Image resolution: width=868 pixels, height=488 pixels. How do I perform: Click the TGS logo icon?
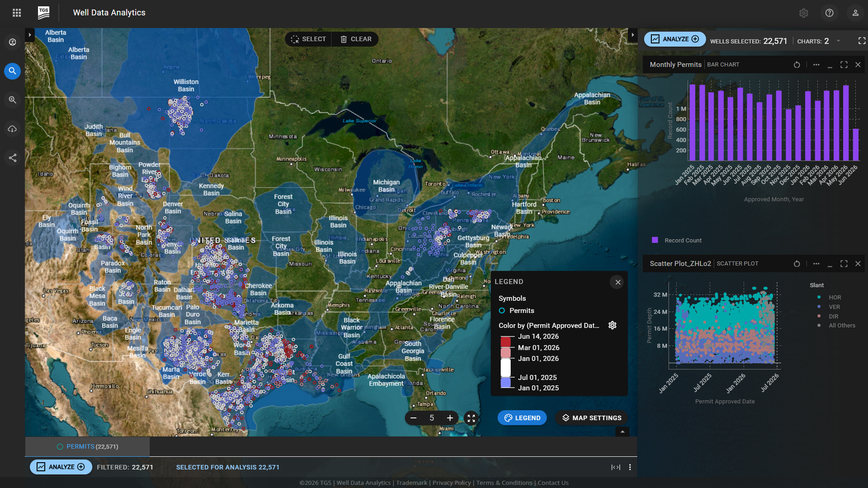click(43, 13)
